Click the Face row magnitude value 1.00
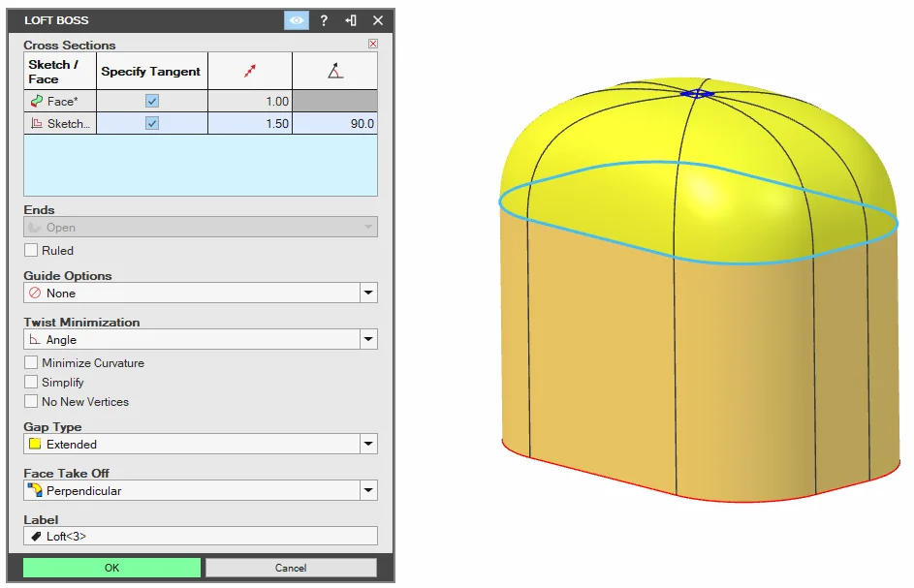Screen dimensions: 914x588 point(250,101)
